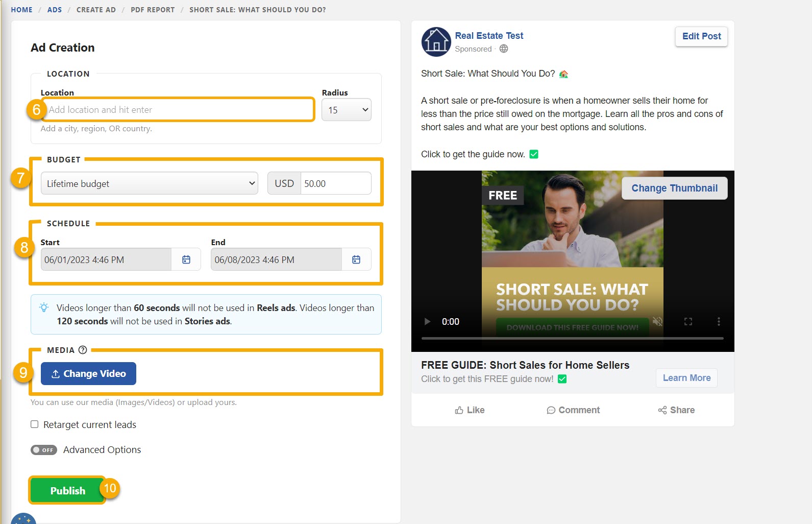
Task: Check the Retarget current leads checkbox
Action: (x=35, y=424)
